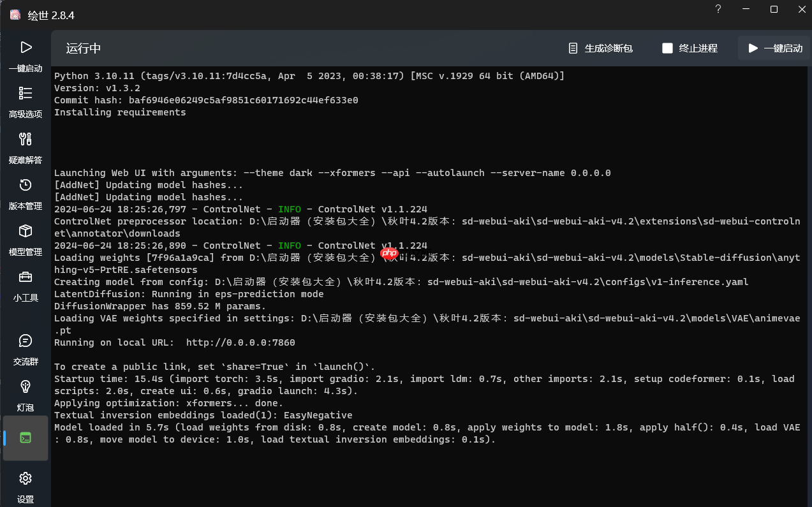This screenshot has width=812, height=507.
Task: Toggle the checkbox beside 终止进程
Action: tap(667, 47)
